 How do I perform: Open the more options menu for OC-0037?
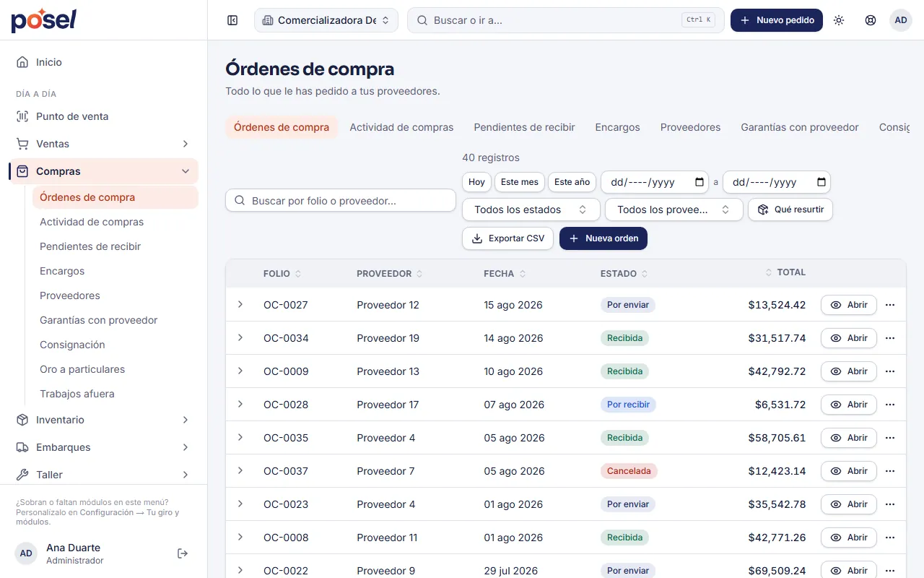890,471
